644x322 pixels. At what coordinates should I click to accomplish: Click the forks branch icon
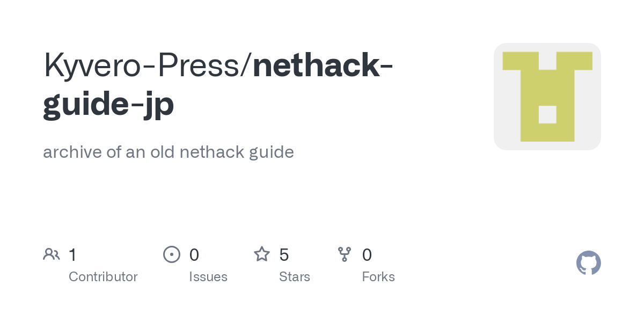click(x=345, y=254)
